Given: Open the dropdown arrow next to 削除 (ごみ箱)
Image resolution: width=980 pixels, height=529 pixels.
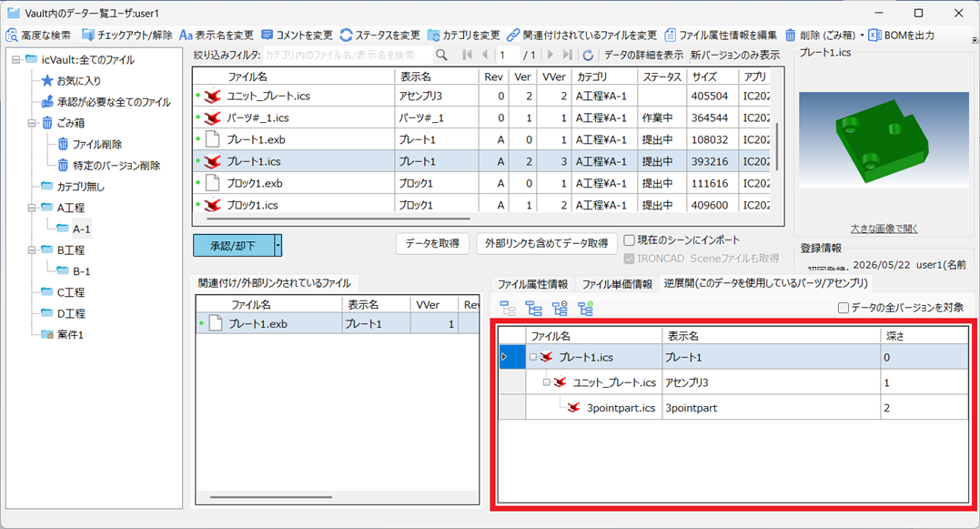Looking at the screenshot, I should (862, 35).
